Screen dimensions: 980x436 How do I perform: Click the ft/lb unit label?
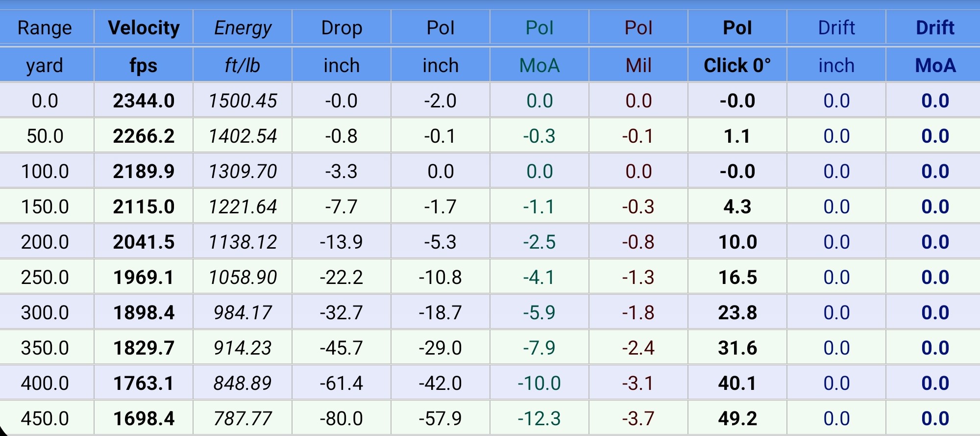[243, 65]
